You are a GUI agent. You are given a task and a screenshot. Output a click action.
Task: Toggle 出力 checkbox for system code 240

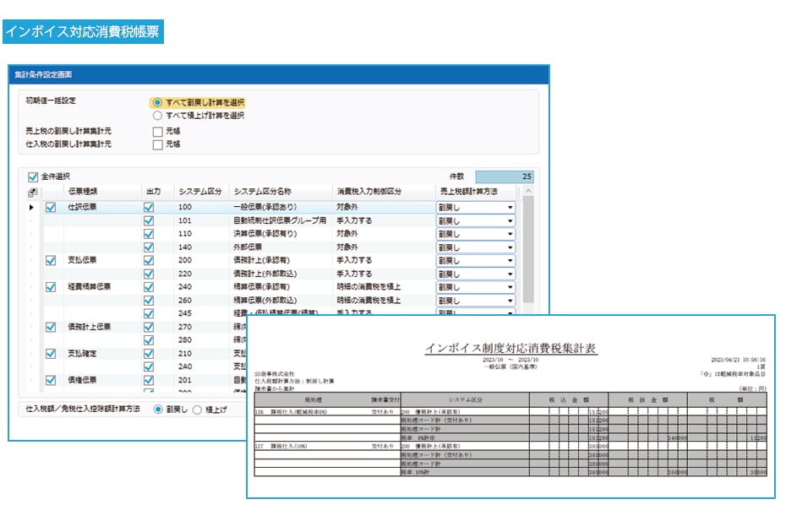(149, 287)
